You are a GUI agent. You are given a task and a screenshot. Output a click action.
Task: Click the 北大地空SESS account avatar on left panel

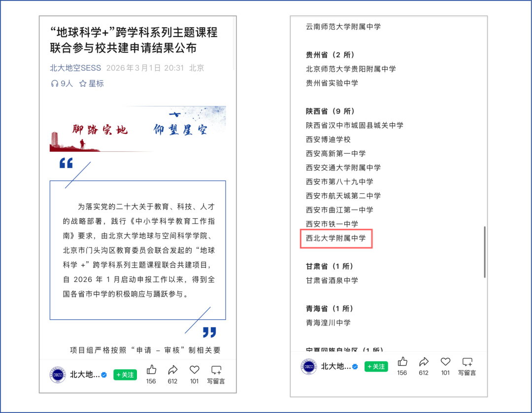(x=58, y=375)
